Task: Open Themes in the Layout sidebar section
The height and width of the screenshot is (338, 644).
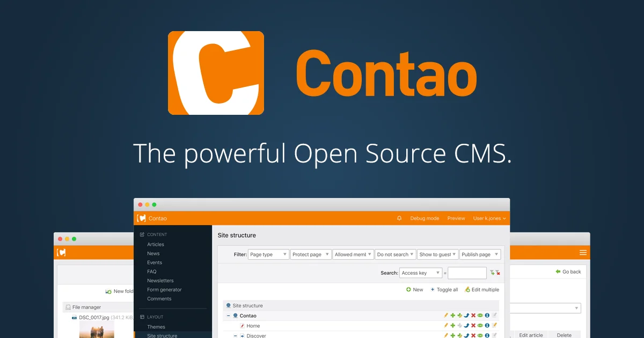Action: 156,327
